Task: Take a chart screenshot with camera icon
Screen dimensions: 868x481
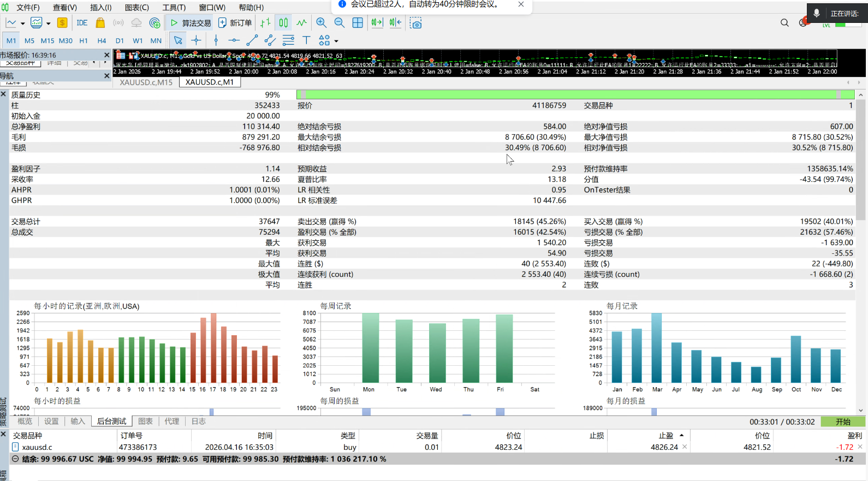Action: pyautogui.click(x=416, y=23)
